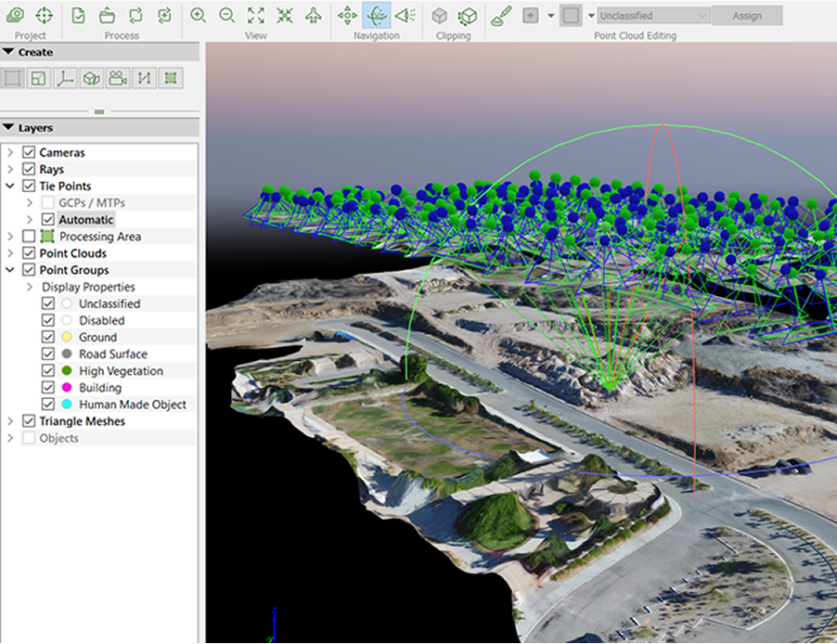This screenshot has height=644, width=837.
Task: Click the open project folder icon
Action: [108, 16]
